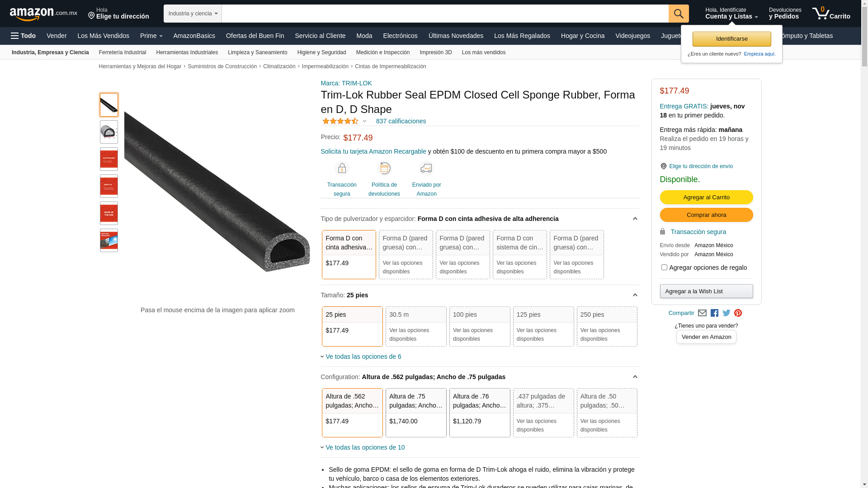Share product via email icon
The image size is (868, 488).
702,313
